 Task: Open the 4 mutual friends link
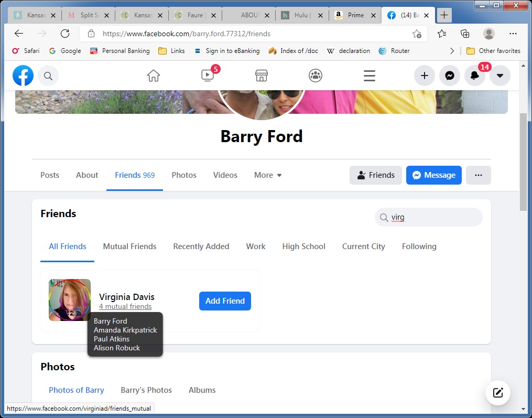click(125, 307)
